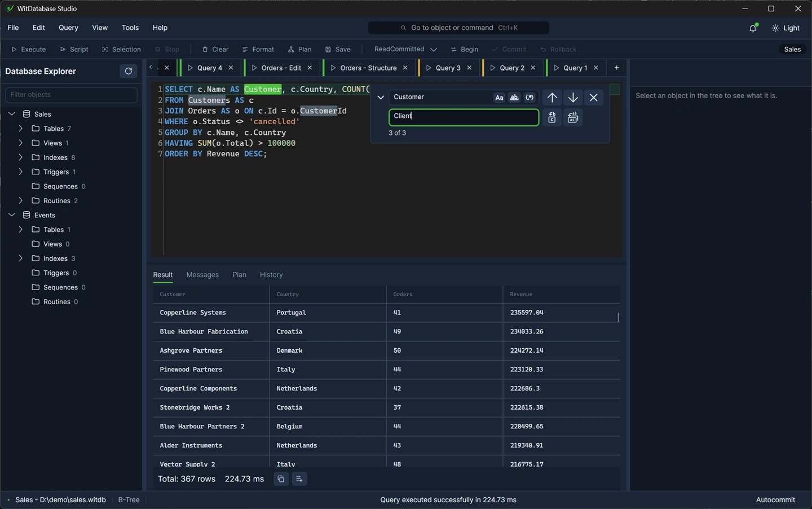Close the Query 1 tab

596,68
